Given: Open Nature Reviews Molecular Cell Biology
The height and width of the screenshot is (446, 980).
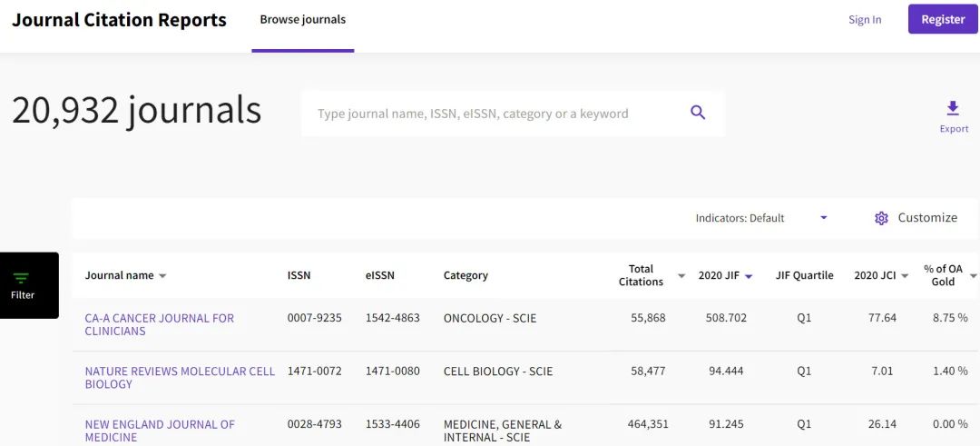Looking at the screenshot, I should click(180, 377).
